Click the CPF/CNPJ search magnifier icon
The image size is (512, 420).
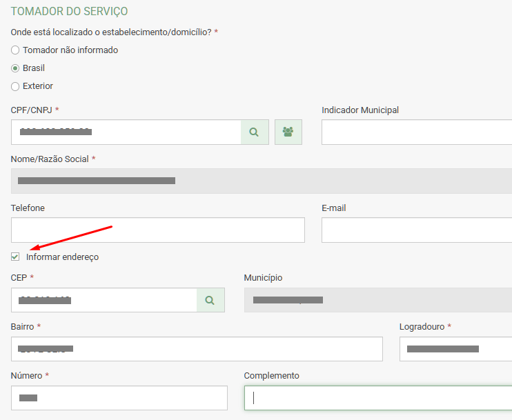click(255, 132)
